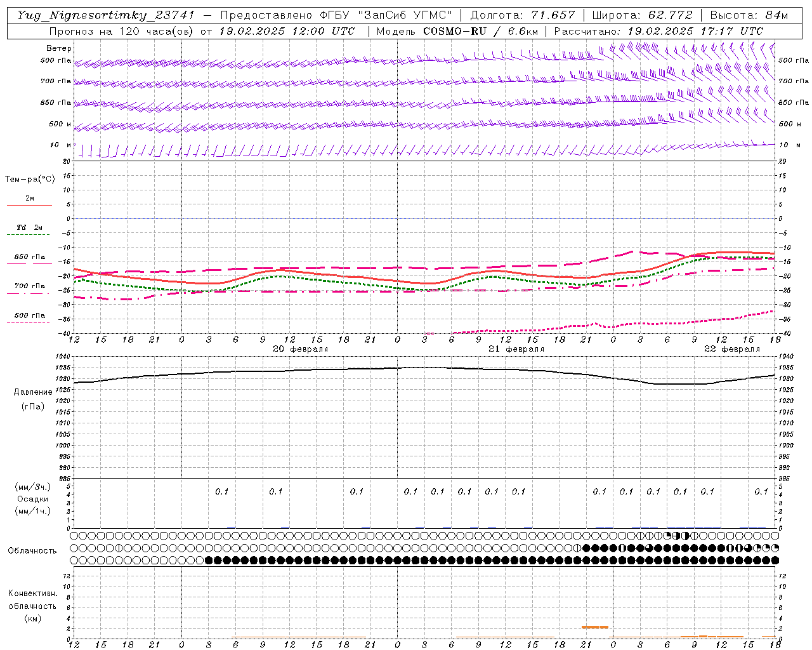
Task: Click the 'Конвективн.' convective cloud label
Action: 32,594
